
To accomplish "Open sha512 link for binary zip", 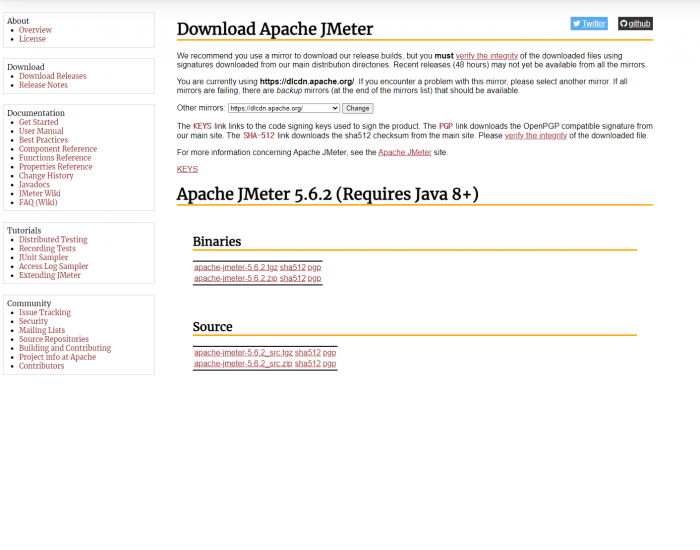I will point(293,278).
